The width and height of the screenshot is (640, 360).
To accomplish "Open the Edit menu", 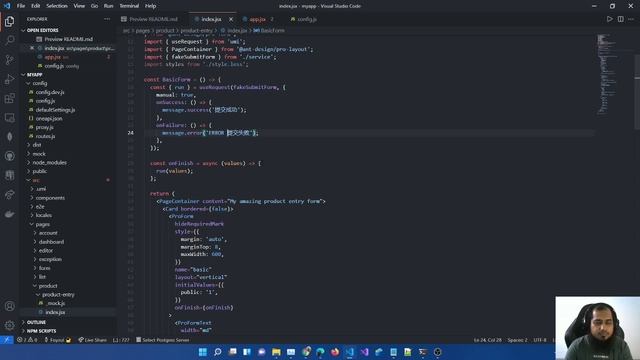I will tap(36, 6).
